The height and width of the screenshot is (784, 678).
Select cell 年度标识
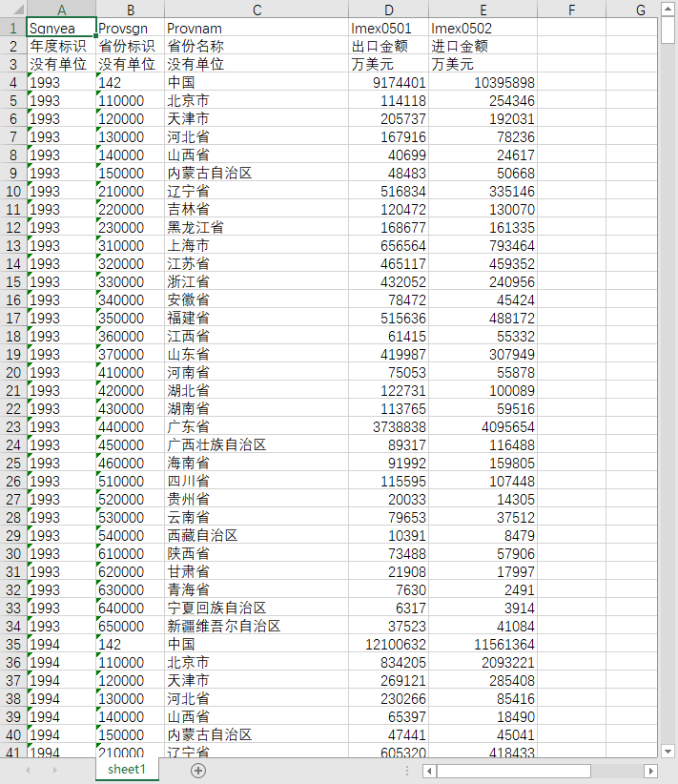61,46
